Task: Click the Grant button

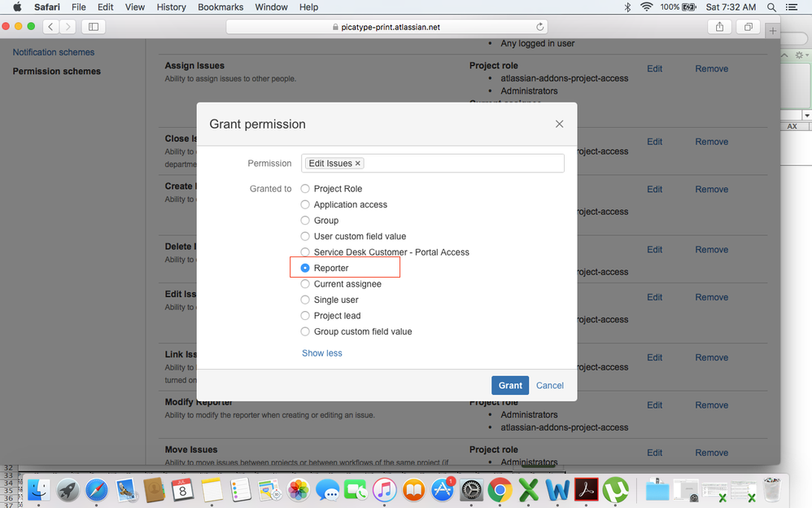Action: click(510, 385)
